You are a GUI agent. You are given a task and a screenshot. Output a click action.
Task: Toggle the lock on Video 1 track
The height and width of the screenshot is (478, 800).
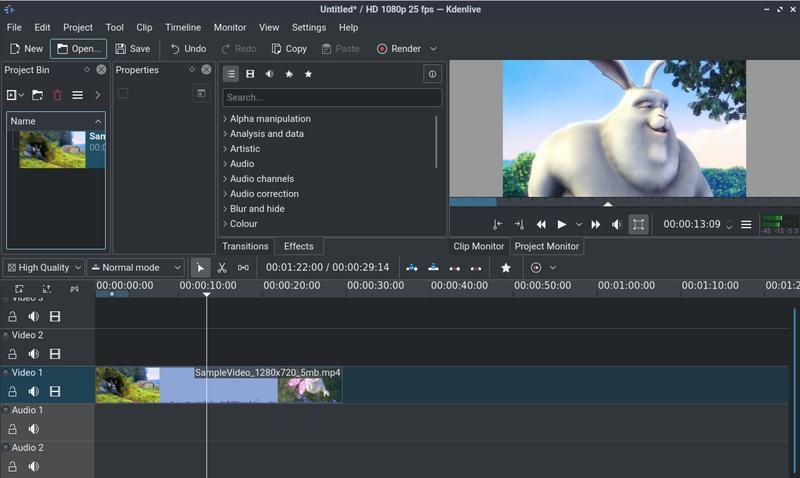pos(13,391)
